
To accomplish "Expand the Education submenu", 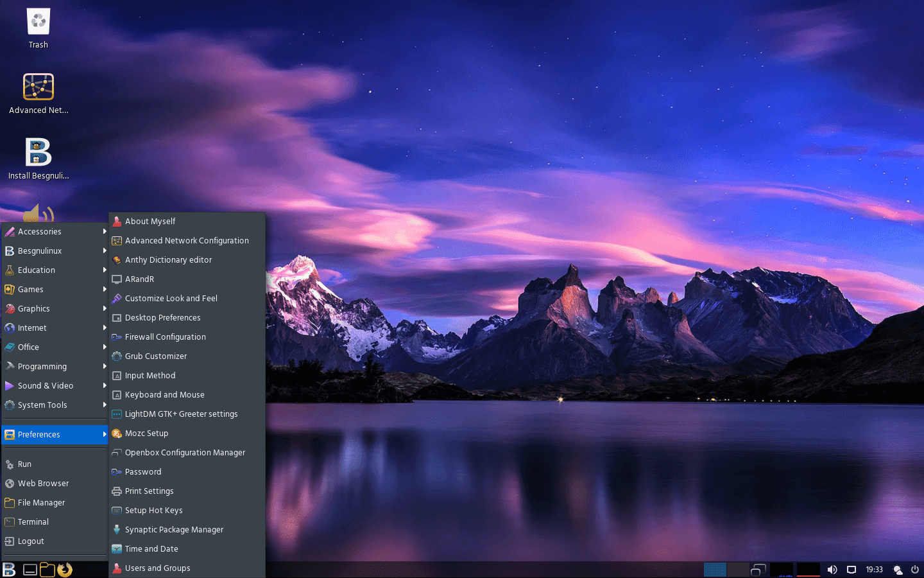I will click(x=55, y=270).
